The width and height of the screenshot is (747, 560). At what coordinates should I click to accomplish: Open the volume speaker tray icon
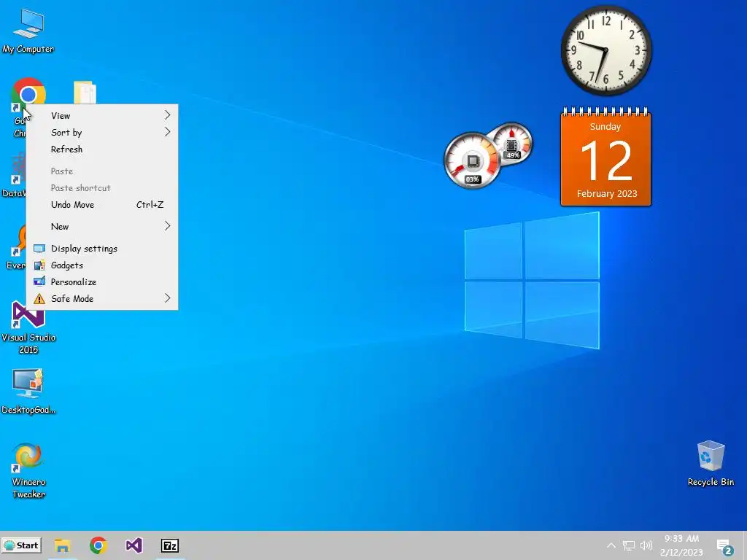click(646, 545)
